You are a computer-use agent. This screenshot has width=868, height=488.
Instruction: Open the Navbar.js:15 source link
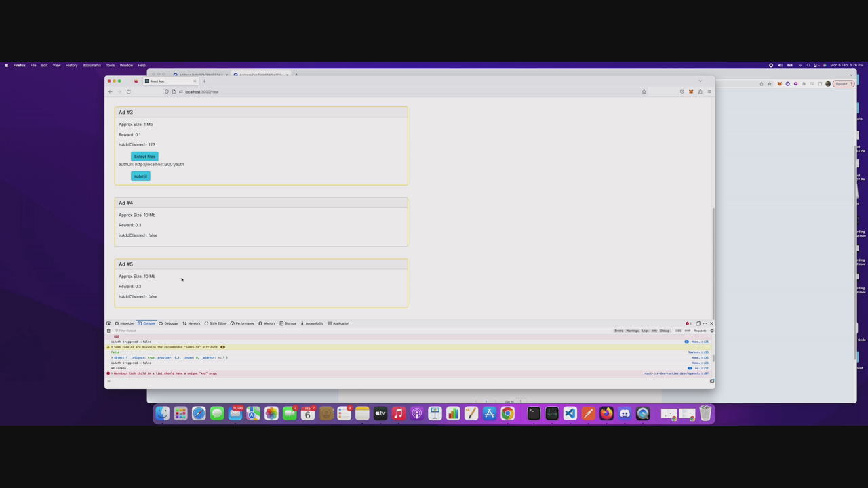point(698,352)
